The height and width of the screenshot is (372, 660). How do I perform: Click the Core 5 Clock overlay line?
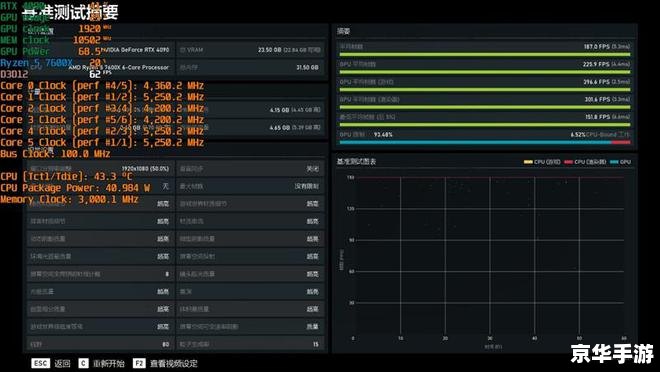(x=102, y=143)
